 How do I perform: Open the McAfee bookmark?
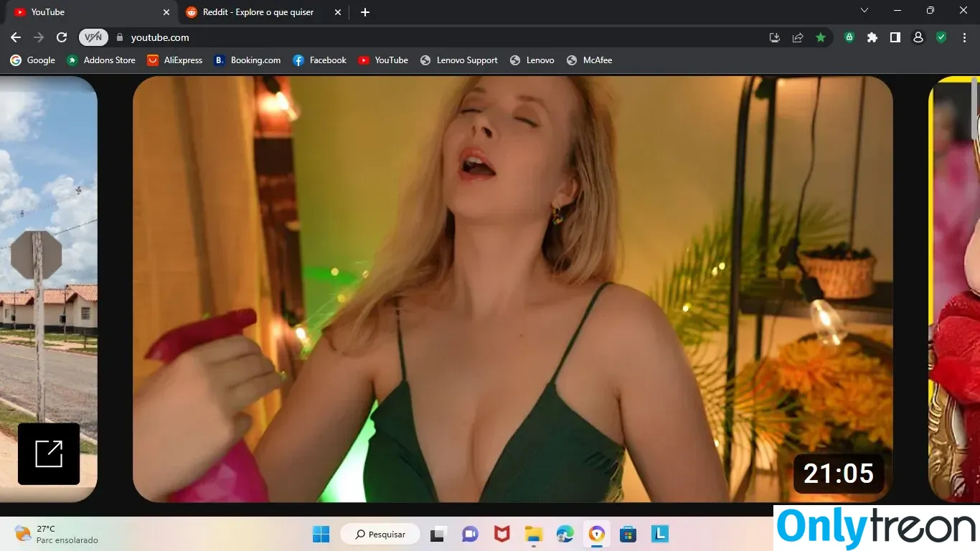590,60
